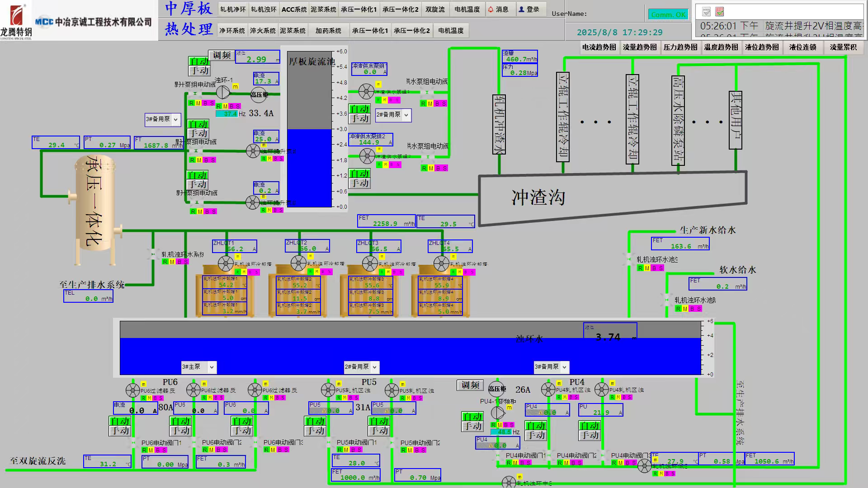Expand the 3#备用泵 dropdown left of 厚板旋流池
This screenshot has width=868, height=488.
[175, 119]
